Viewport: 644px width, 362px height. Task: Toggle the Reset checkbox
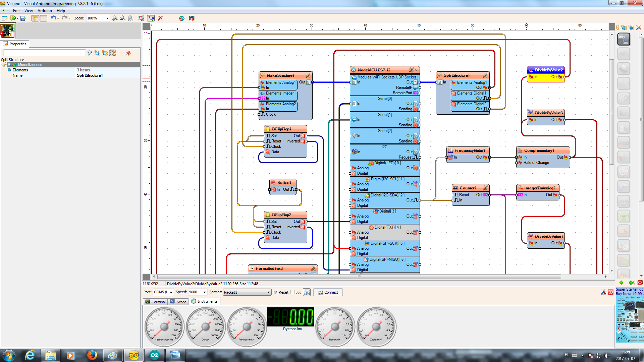276,292
